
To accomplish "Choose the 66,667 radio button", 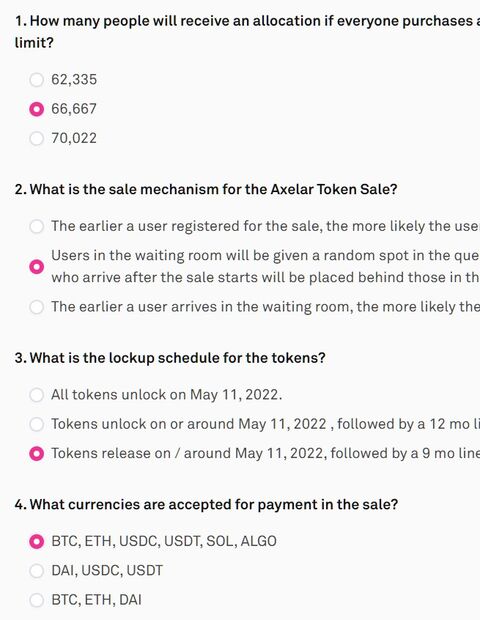I will [36, 109].
